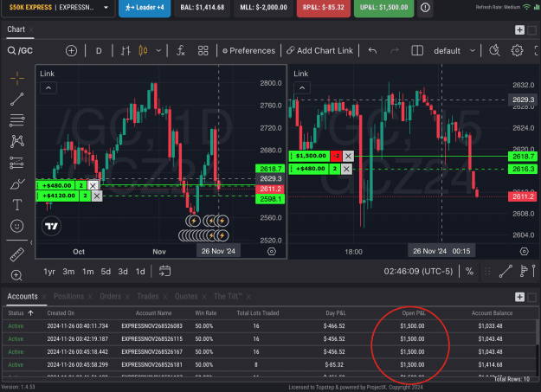Screen dimensions: 541x392
Task: Add a symbol with the plus circle
Action: click(71, 51)
